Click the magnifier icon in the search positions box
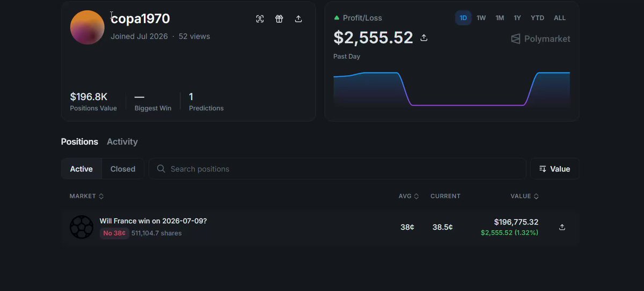Viewport: 644px width, 291px height. tap(161, 169)
